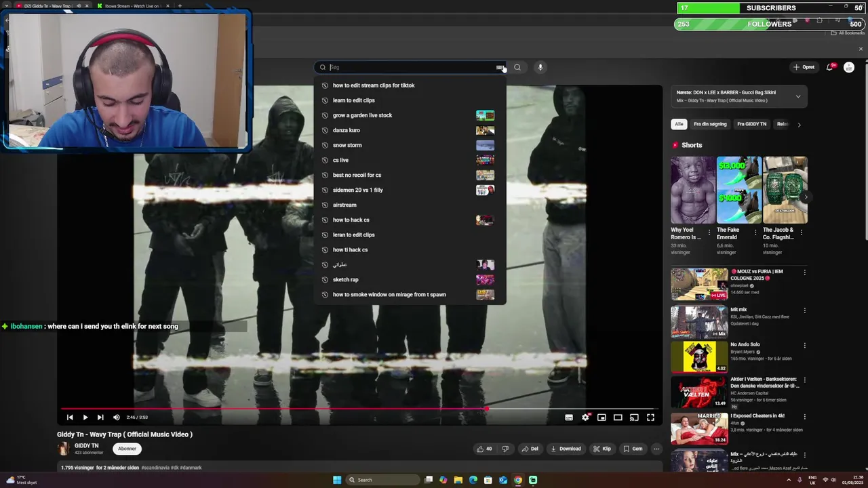The height and width of the screenshot is (488, 868).
Task: Jump to the previous video in the player
Action: (69, 418)
